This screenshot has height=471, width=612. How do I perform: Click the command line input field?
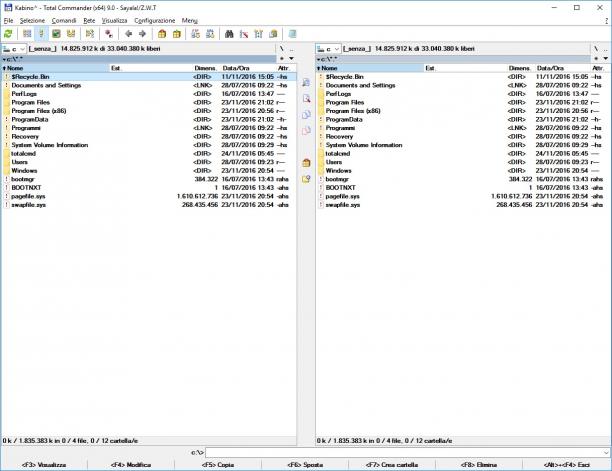click(407, 452)
